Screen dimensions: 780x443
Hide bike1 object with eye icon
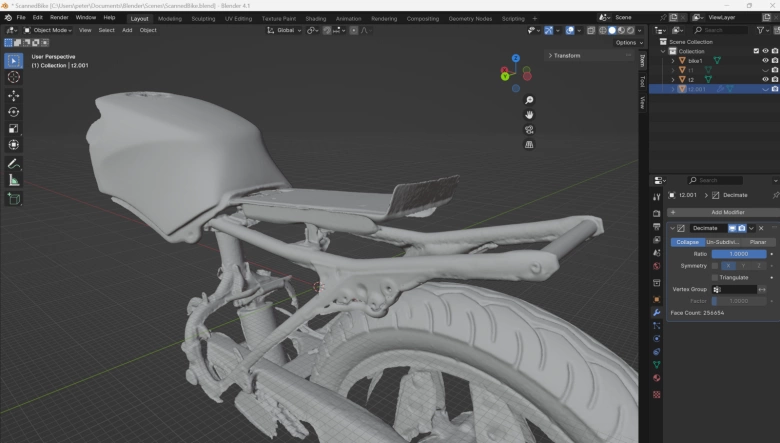tap(765, 61)
